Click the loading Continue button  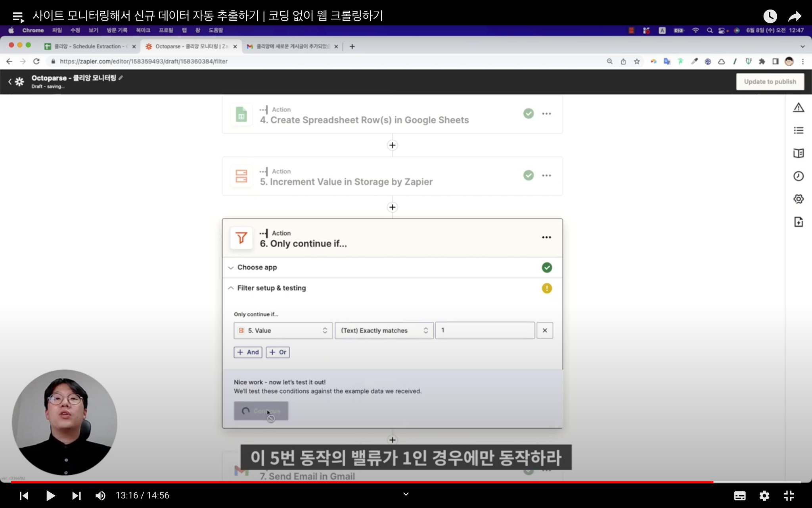pos(261,411)
